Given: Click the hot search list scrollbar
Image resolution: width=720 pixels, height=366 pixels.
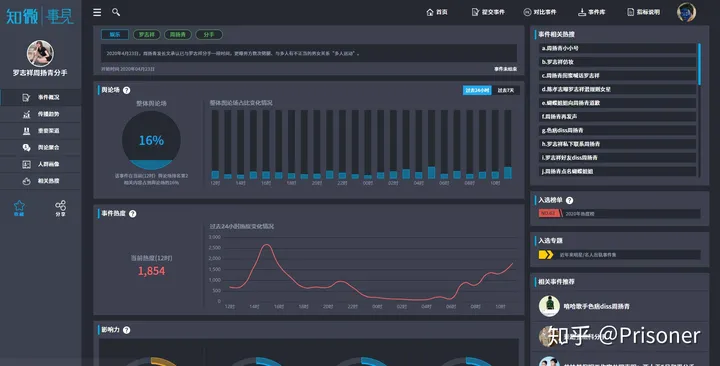Looking at the screenshot, I should (x=699, y=64).
